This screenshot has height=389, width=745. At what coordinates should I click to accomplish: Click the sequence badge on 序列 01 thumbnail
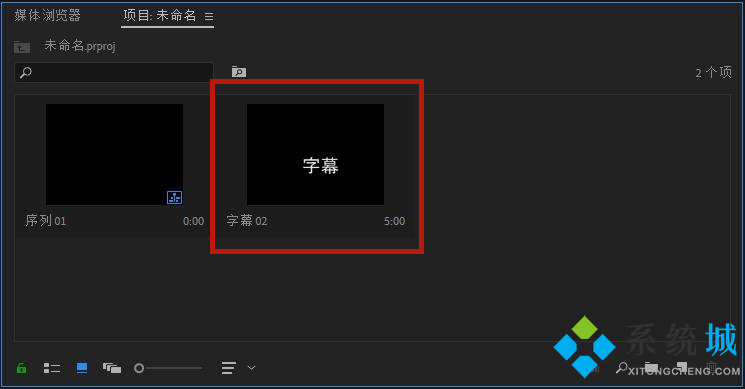[x=174, y=197]
